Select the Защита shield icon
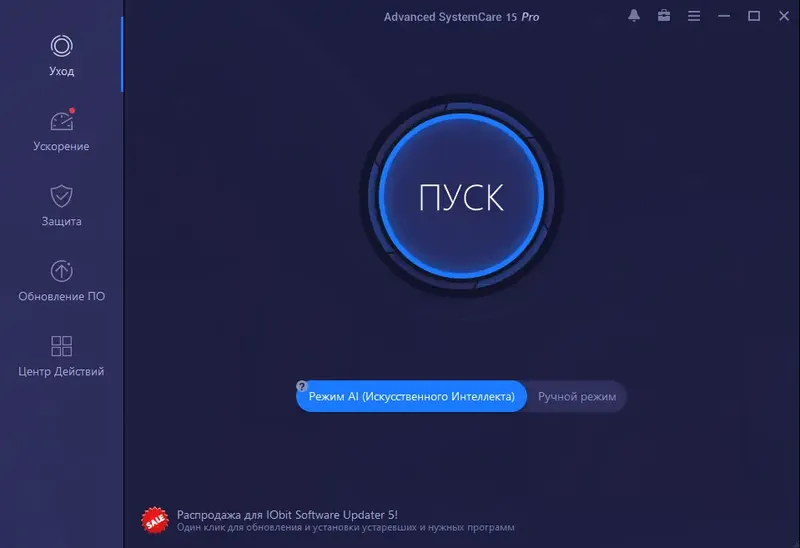800x548 pixels. tap(61, 196)
